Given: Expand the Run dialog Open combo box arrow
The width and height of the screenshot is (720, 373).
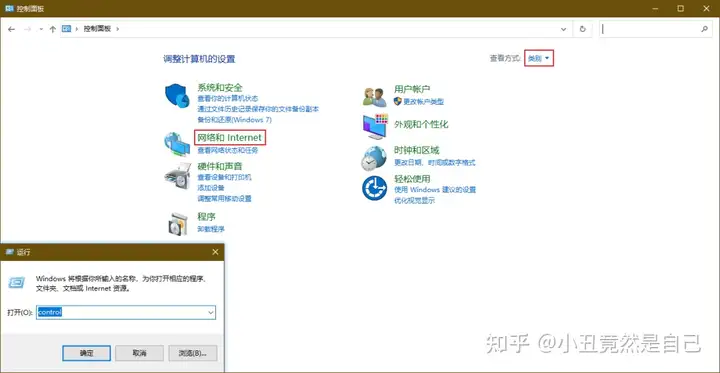Looking at the screenshot, I should (211, 312).
